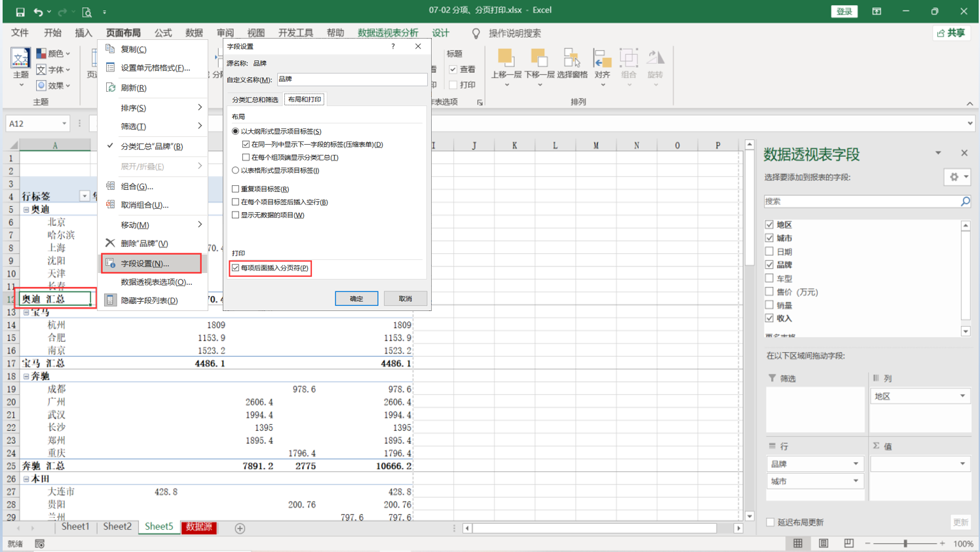Click the Save icon in the title bar

[20, 12]
